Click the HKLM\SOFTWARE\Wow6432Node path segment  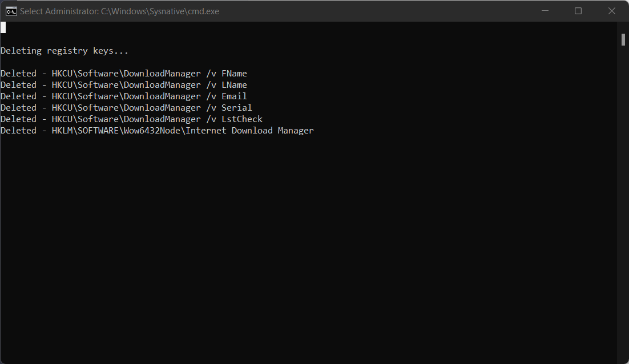(x=116, y=130)
